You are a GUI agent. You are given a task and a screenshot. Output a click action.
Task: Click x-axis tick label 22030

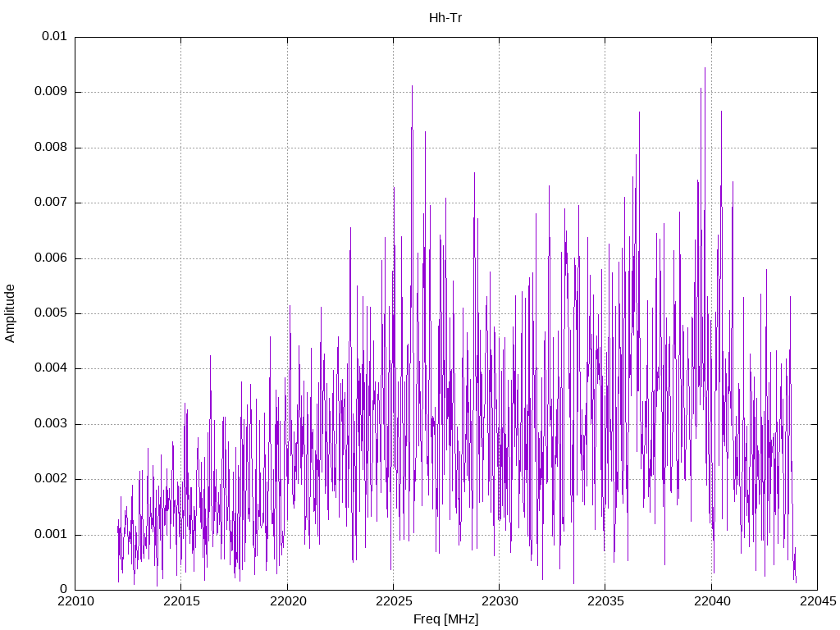tap(500, 601)
